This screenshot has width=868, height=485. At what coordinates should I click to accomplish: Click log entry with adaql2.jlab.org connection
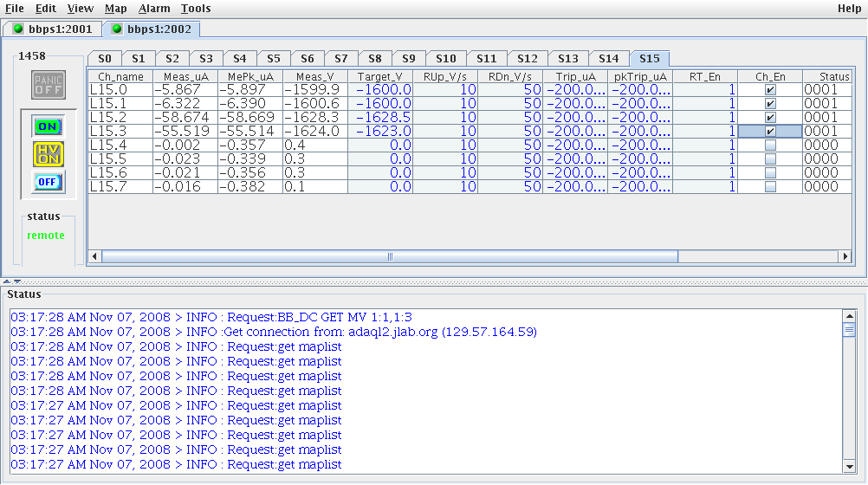pos(274,333)
